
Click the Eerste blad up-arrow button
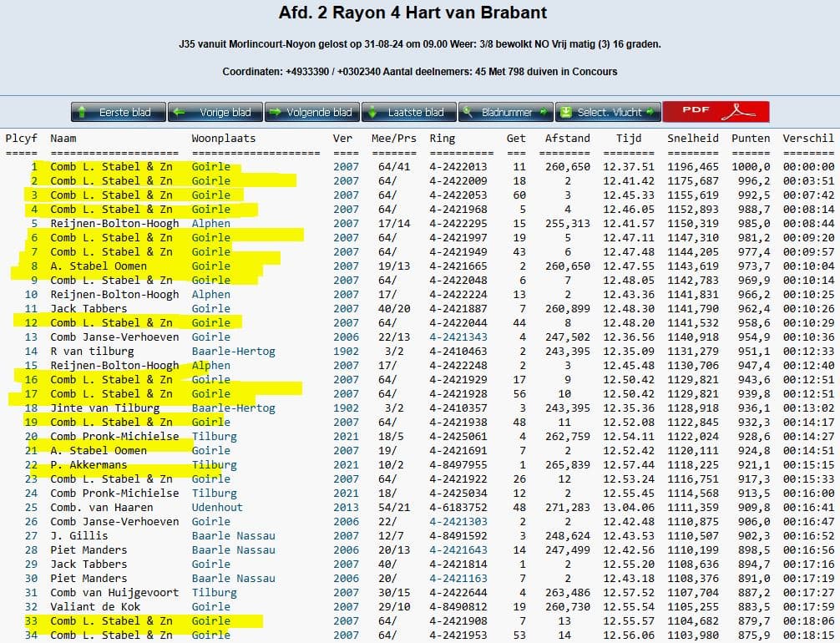(116, 112)
